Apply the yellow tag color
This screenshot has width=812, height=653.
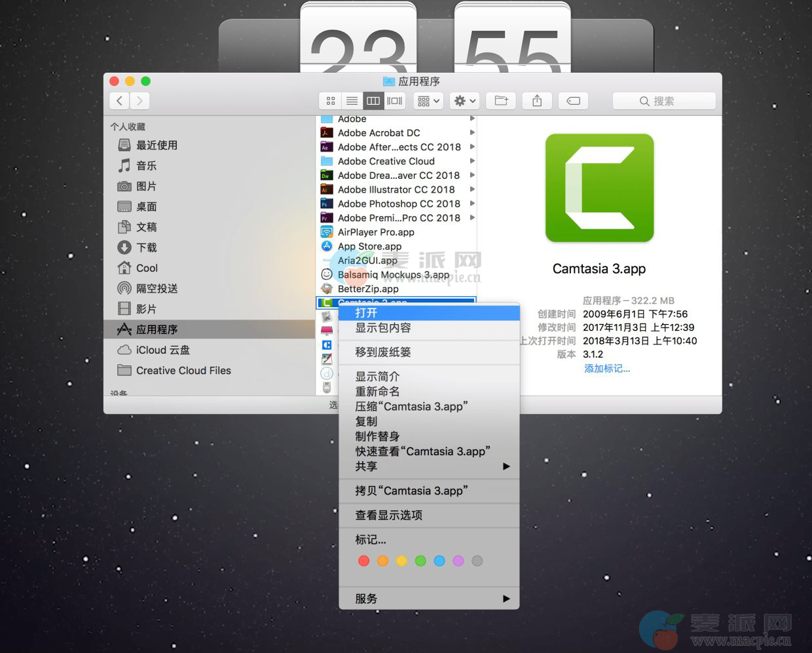pyautogui.click(x=402, y=561)
